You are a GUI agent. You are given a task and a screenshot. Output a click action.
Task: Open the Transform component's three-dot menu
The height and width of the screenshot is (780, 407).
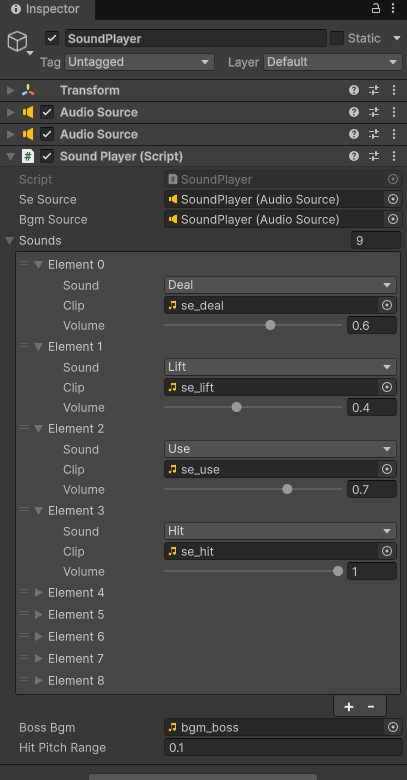pyautogui.click(x=394, y=90)
